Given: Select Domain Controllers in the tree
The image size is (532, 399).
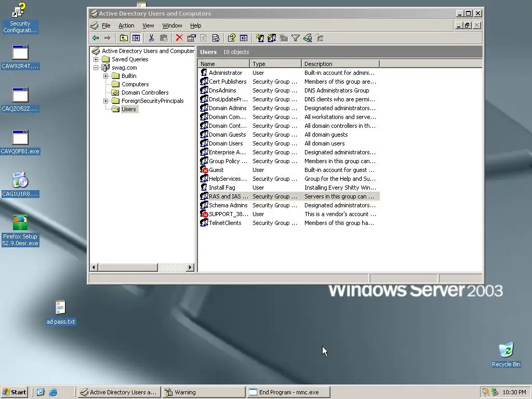Looking at the screenshot, I should (x=145, y=92).
